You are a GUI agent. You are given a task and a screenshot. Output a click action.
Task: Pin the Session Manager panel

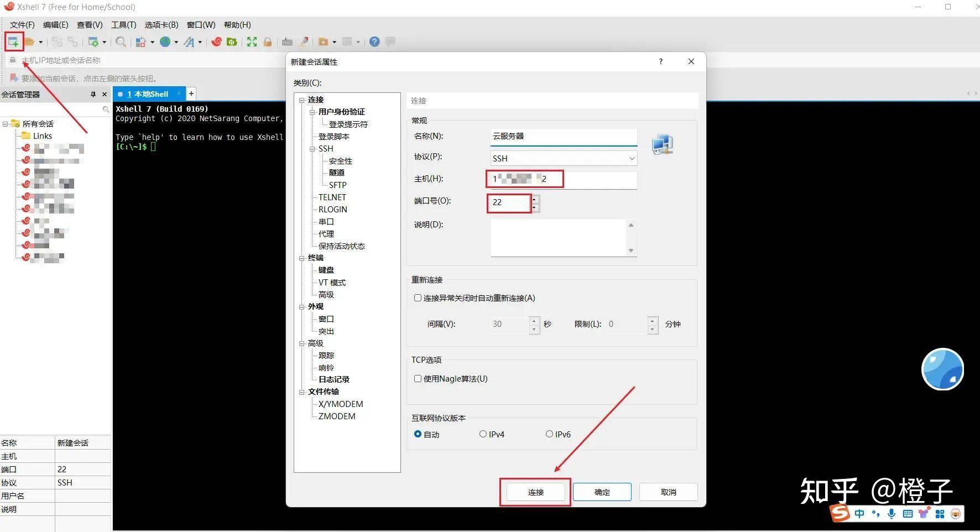tap(93, 95)
